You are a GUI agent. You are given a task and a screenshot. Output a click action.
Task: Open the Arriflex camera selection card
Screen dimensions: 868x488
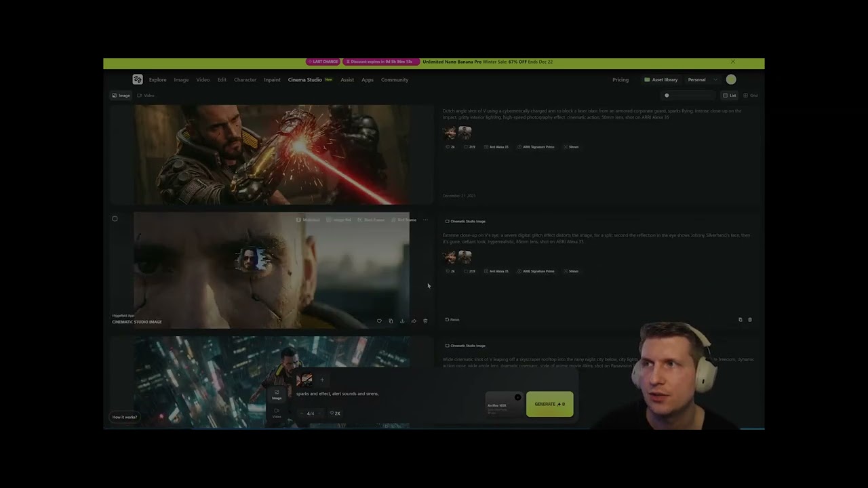coord(504,404)
